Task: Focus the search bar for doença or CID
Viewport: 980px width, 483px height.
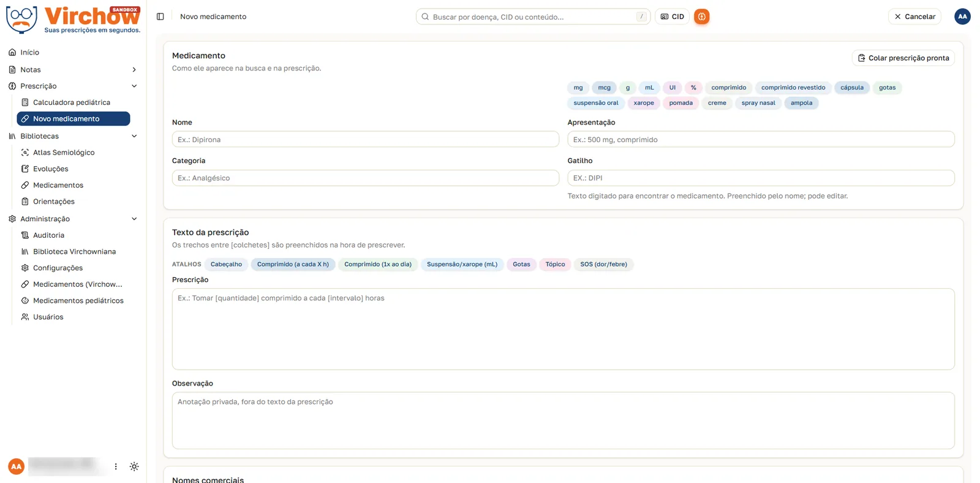Action: click(x=533, y=17)
